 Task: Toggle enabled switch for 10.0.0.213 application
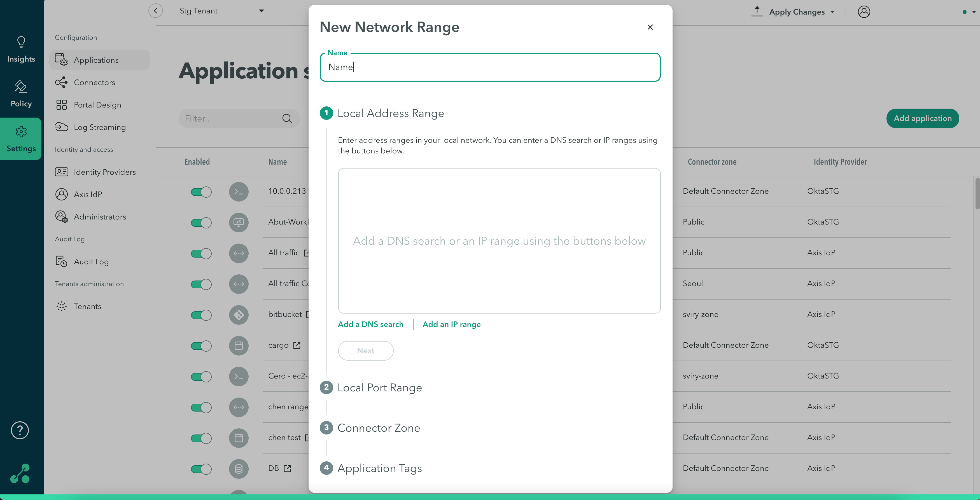point(201,192)
